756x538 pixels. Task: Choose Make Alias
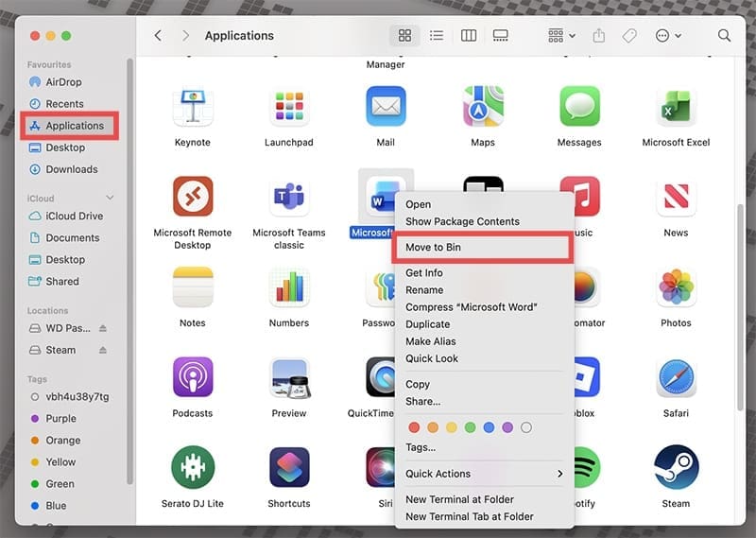point(484,341)
